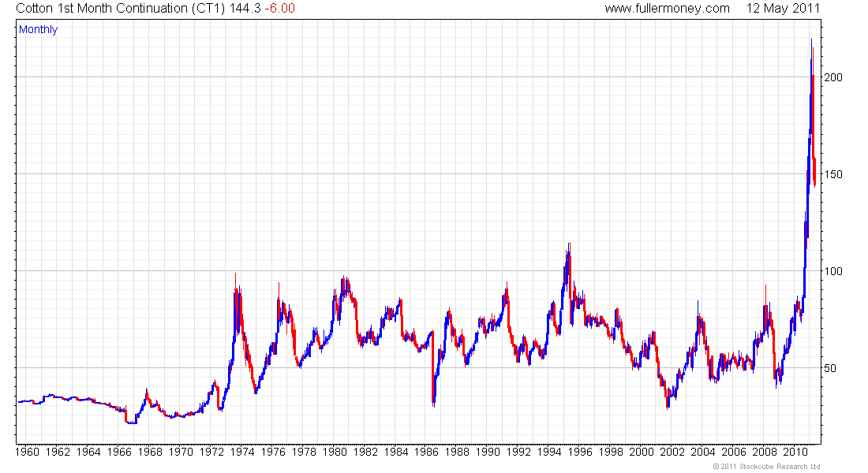The image size is (868, 473).
Task: Click the blue 'Monthly' interval label
Action: (38, 29)
